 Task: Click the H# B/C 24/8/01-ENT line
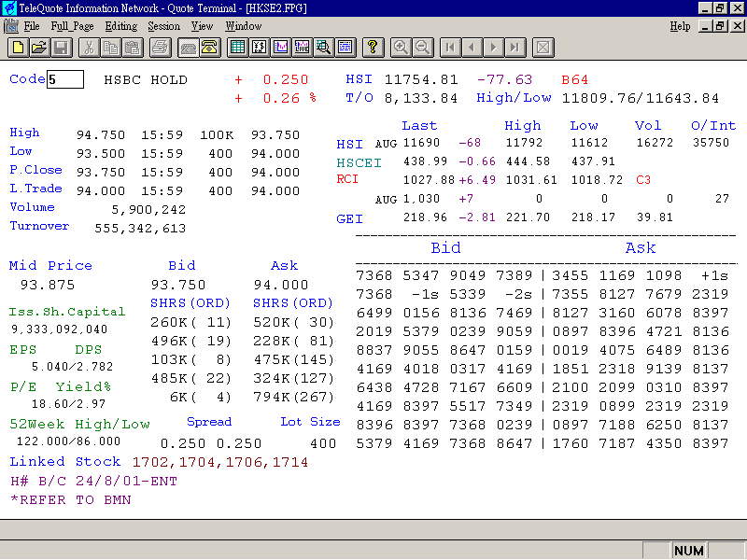pos(94,482)
